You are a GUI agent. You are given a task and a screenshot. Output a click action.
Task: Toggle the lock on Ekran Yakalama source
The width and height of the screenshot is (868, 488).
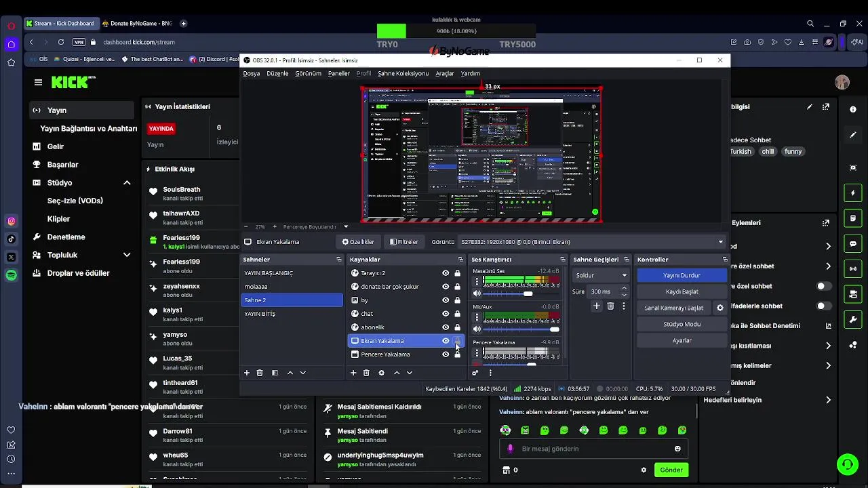[457, 341]
